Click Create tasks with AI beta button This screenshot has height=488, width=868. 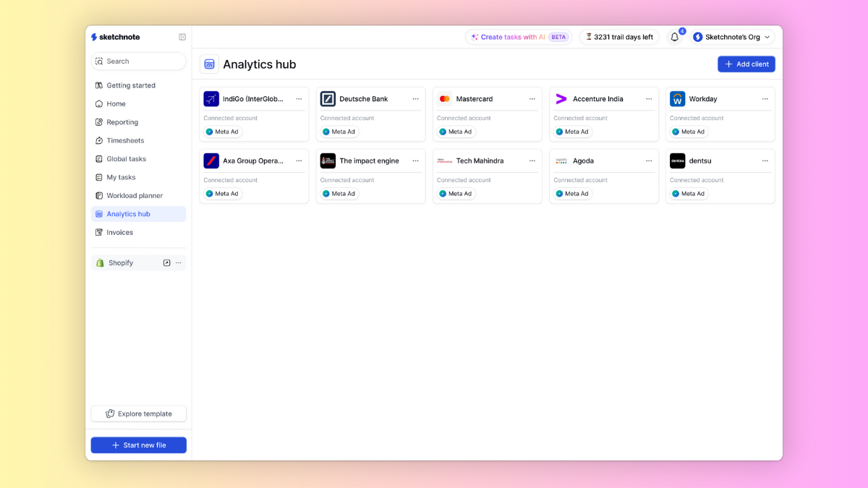[518, 37]
